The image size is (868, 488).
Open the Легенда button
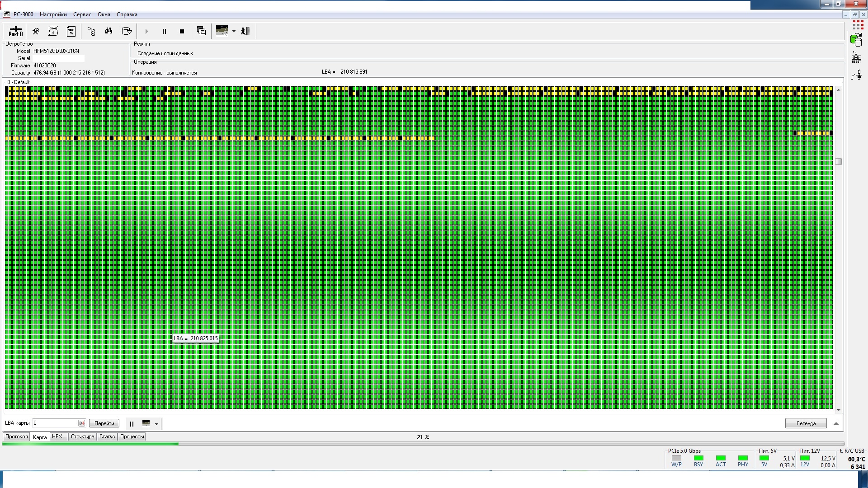[x=806, y=423]
